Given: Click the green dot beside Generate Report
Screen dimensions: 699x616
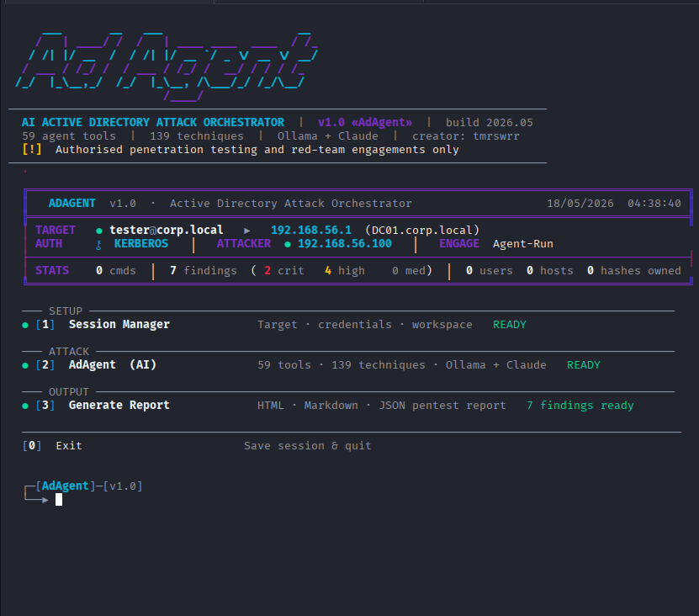Looking at the screenshot, I should point(25,406).
